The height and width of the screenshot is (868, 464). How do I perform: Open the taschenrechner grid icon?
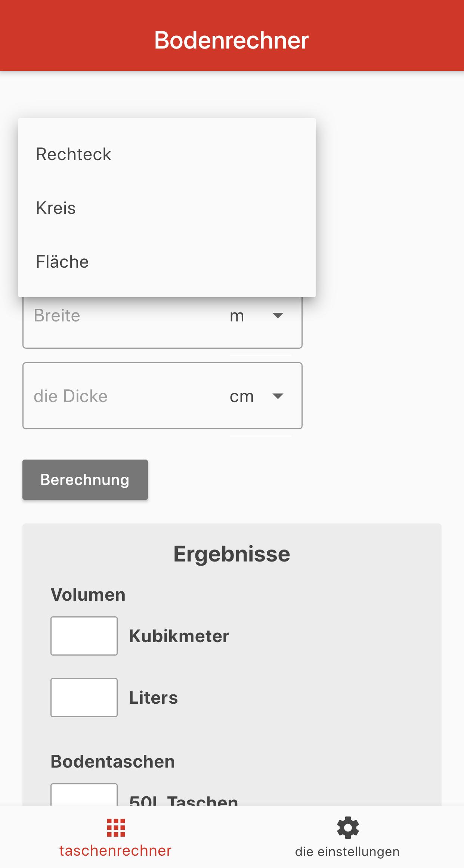click(x=116, y=828)
